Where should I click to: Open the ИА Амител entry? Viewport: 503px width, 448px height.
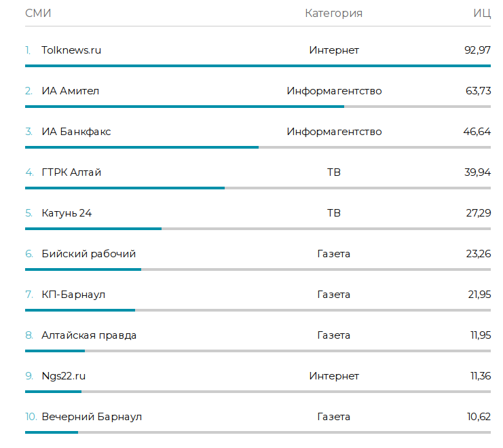[x=70, y=91]
